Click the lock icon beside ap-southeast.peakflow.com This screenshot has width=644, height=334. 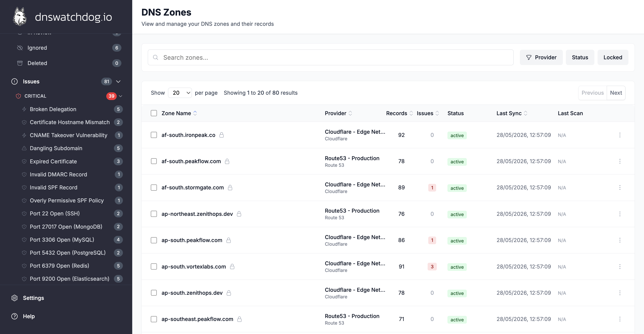240,319
